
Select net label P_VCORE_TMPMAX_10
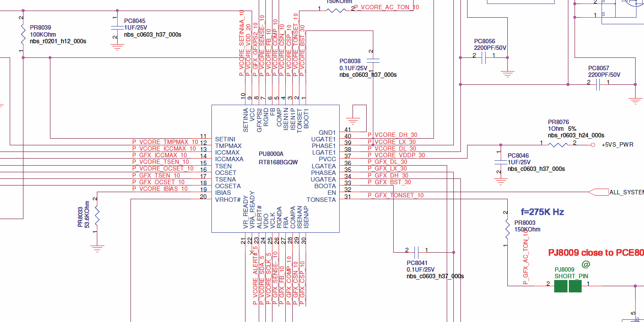(x=165, y=142)
